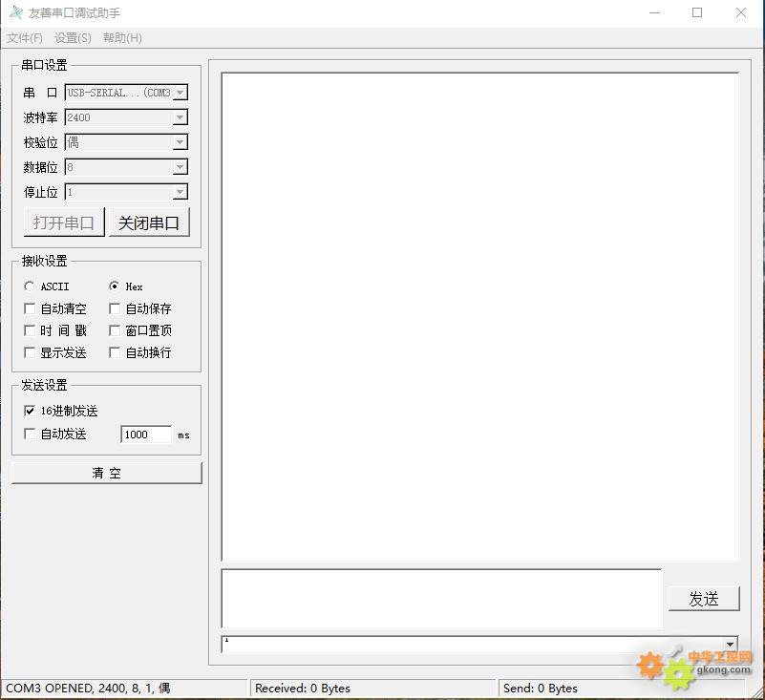This screenshot has height=700, width=765.
Task: Open the 文件(F) menu
Action: click(25, 38)
